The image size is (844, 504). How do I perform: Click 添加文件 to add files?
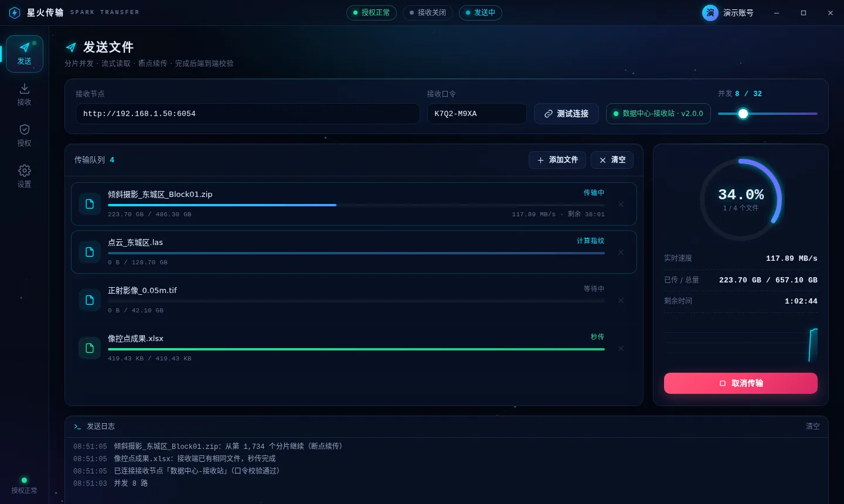click(557, 160)
